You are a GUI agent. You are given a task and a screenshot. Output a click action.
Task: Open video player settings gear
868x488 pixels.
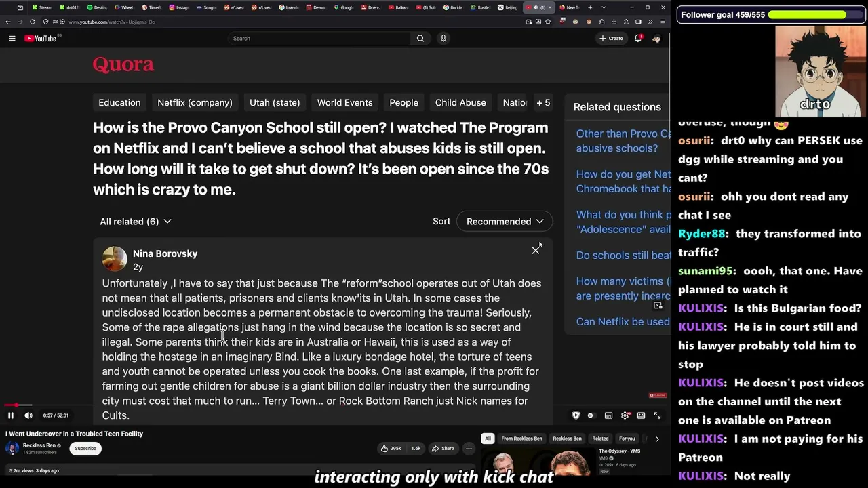coord(625,415)
